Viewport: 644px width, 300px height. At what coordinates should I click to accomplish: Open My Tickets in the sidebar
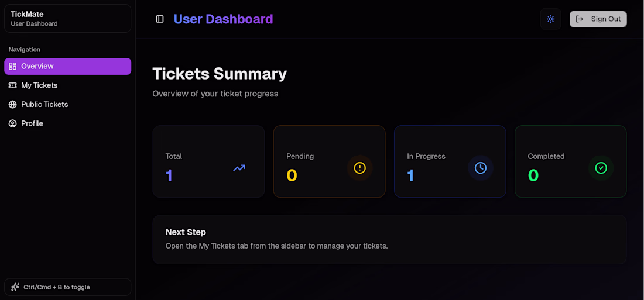(x=68, y=85)
